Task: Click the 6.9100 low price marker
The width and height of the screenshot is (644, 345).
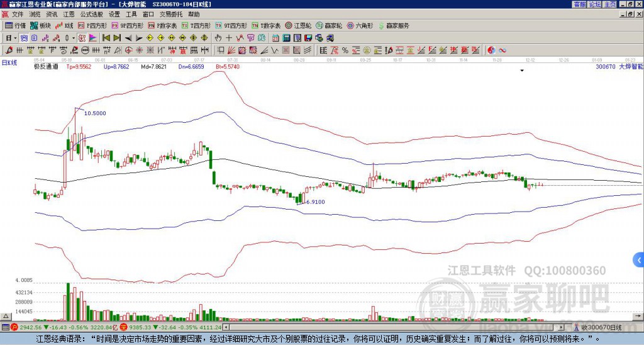Action: pyautogui.click(x=316, y=202)
